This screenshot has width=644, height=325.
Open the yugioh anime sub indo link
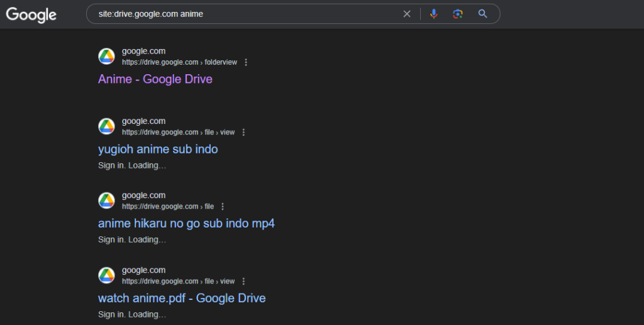point(158,150)
